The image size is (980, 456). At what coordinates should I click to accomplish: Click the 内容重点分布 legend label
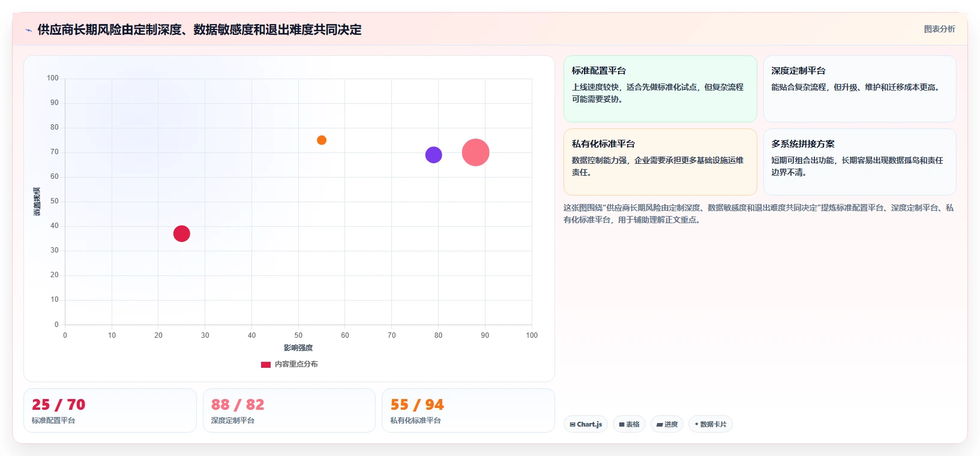pyautogui.click(x=296, y=364)
